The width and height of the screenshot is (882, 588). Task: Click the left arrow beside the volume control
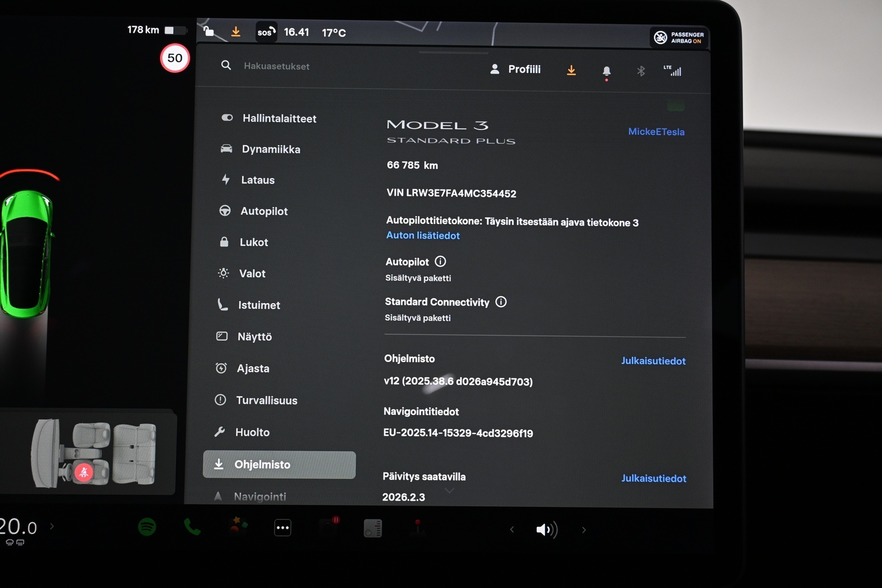click(511, 529)
